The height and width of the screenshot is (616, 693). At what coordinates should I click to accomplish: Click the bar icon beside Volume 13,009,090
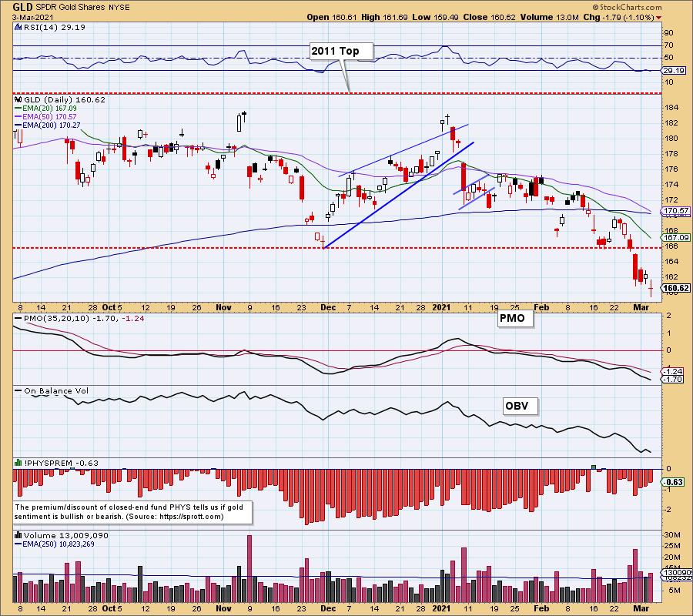coord(18,535)
